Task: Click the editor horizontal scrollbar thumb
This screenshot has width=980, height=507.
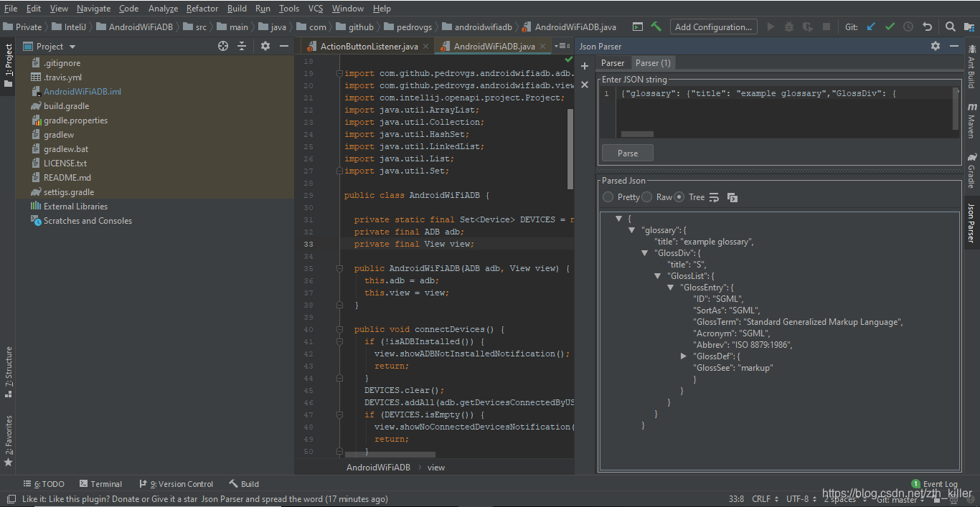Action: [390, 454]
